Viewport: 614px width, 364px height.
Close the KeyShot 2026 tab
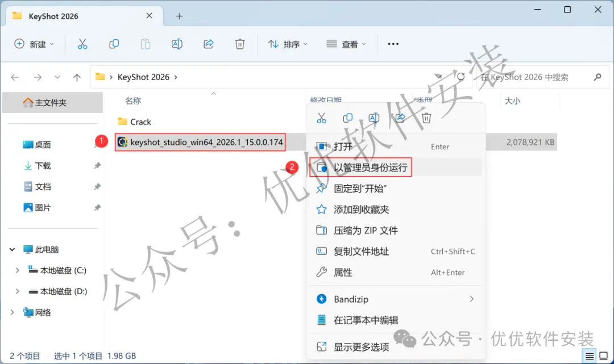coord(149,16)
